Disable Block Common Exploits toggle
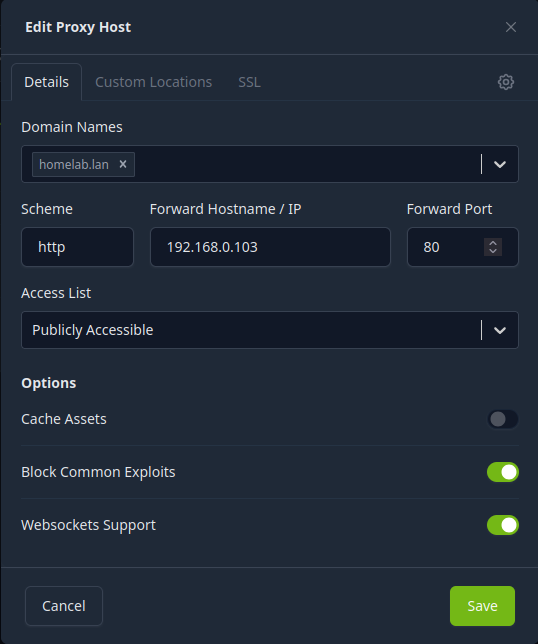The height and width of the screenshot is (644, 538). (x=503, y=472)
